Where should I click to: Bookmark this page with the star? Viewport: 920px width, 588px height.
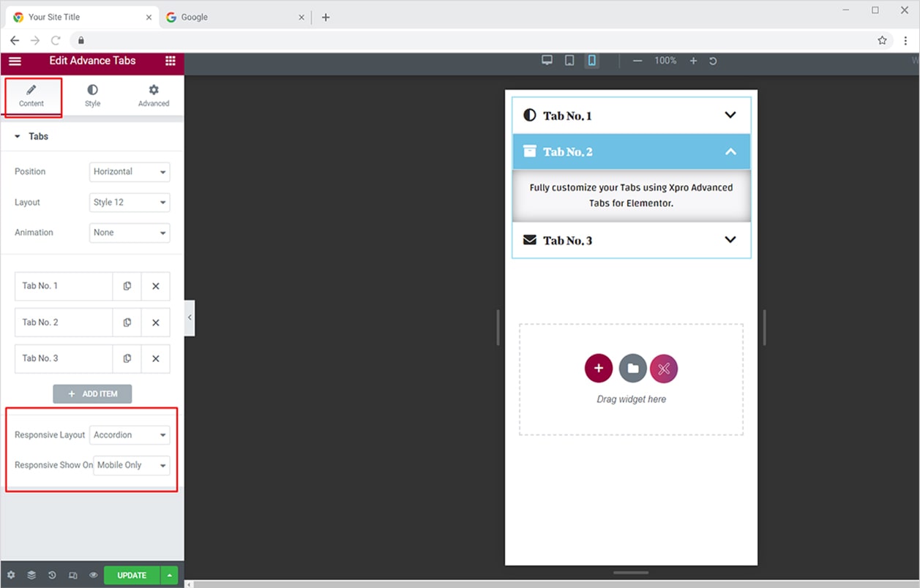tap(882, 41)
